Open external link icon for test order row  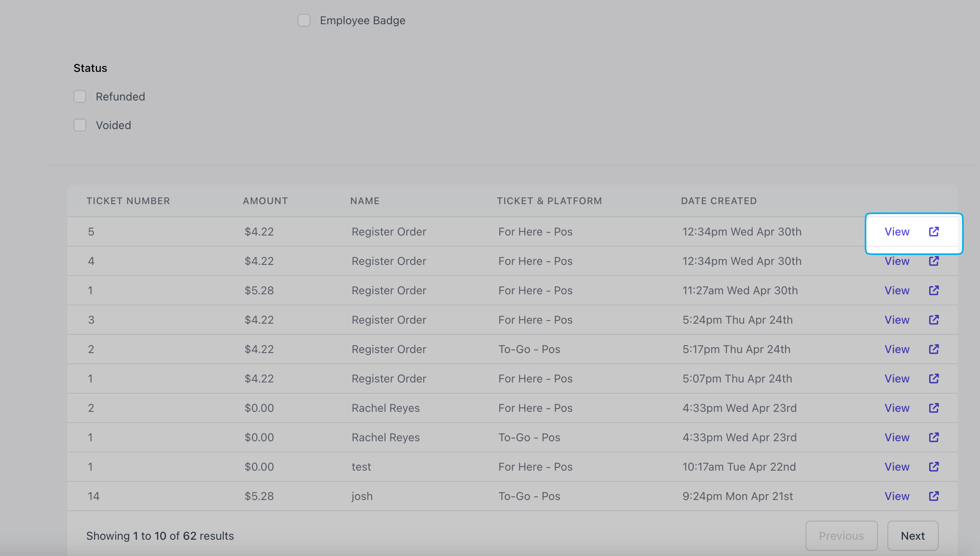pos(934,467)
